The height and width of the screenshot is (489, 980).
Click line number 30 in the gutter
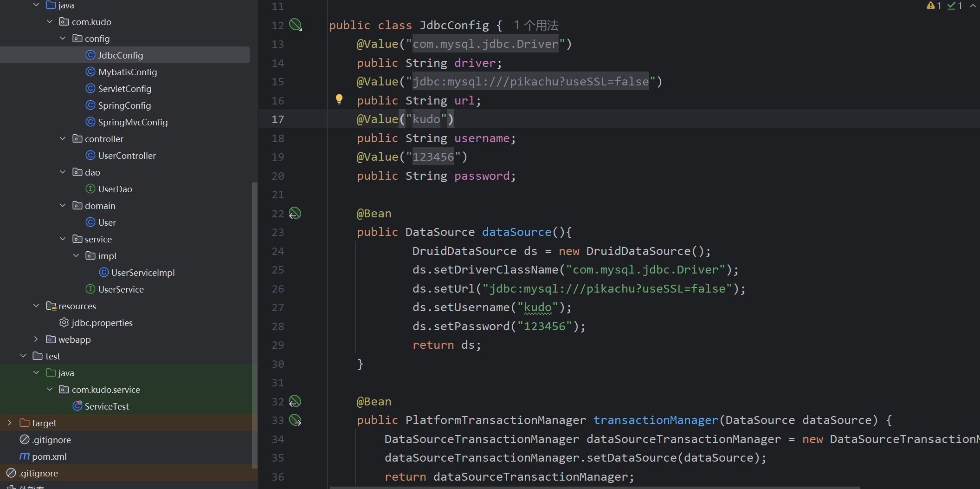coord(277,364)
